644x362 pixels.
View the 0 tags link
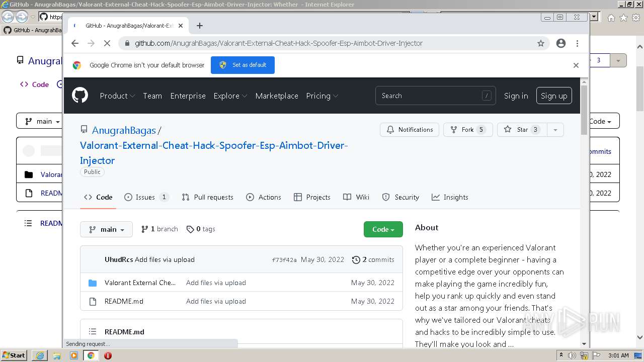click(x=201, y=229)
